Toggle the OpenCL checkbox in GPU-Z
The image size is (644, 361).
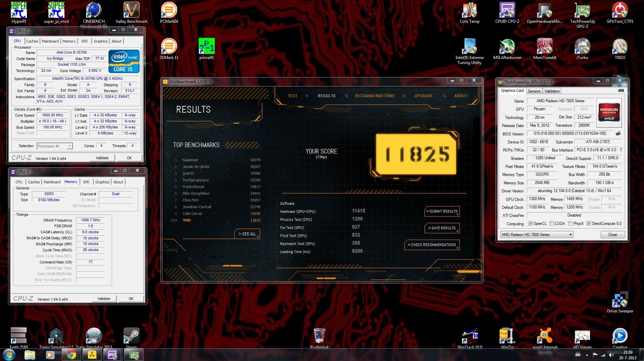(530, 224)
